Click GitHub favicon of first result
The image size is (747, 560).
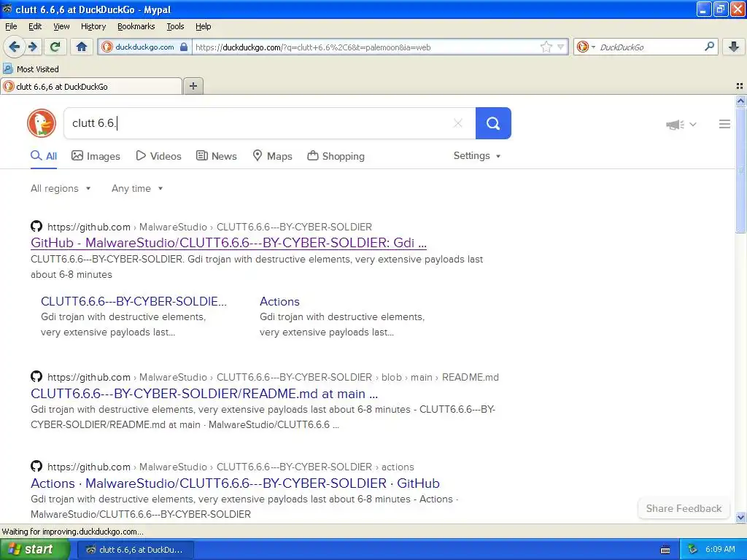[x=36, y=226]
